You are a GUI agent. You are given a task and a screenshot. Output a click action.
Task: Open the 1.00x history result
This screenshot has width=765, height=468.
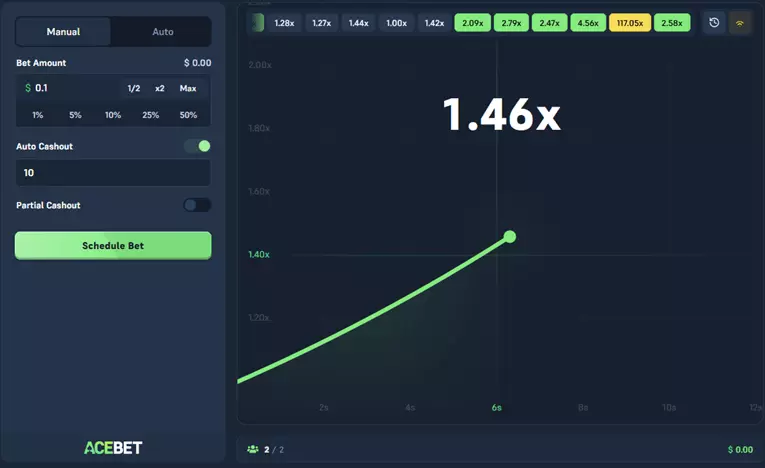[396, 23]
